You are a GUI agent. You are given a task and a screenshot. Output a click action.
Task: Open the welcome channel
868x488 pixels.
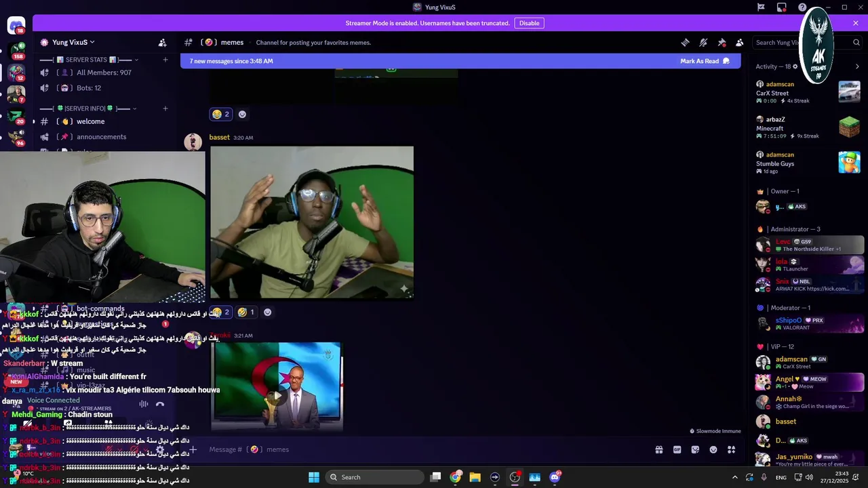(103, 122)
